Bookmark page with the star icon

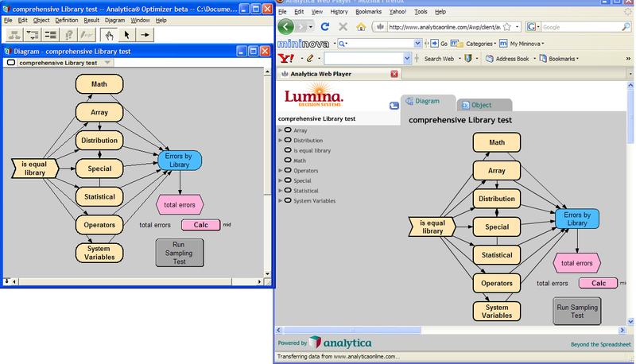[x=507, y=27]
